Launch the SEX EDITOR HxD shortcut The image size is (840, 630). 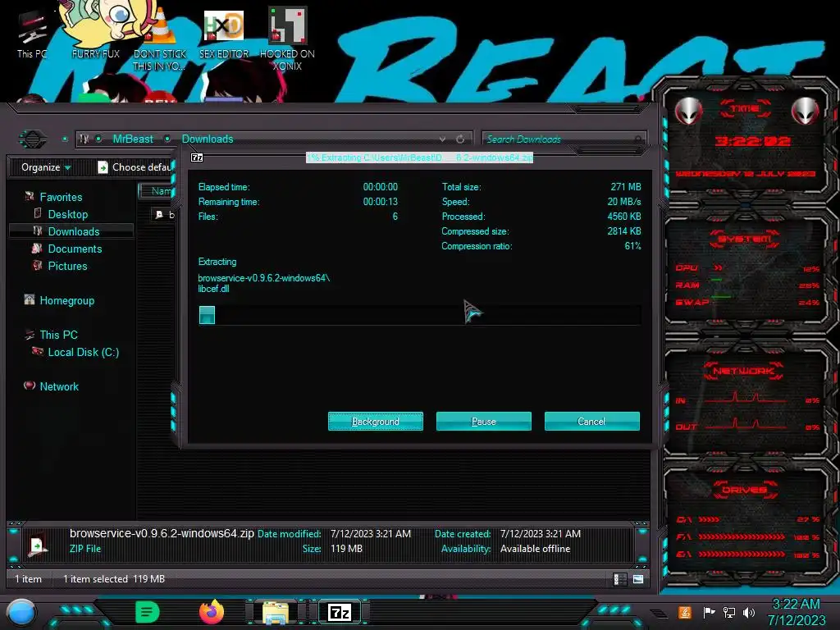coord(224,33)
